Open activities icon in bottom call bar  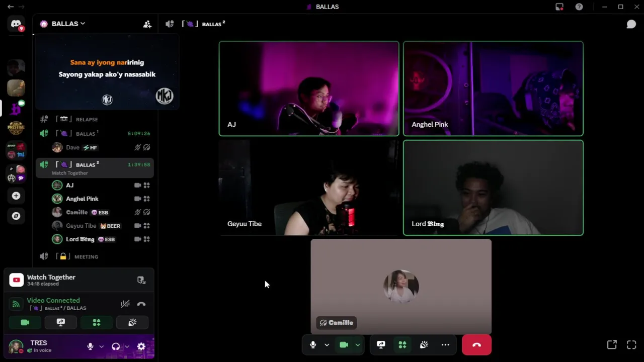coord(403,344)
